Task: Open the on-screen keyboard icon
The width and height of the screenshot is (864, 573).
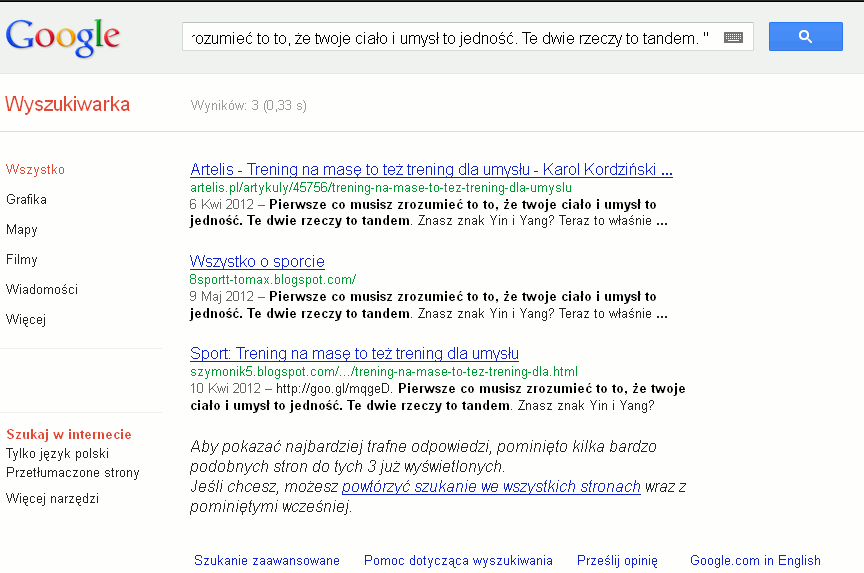Action: pos(733,37)
